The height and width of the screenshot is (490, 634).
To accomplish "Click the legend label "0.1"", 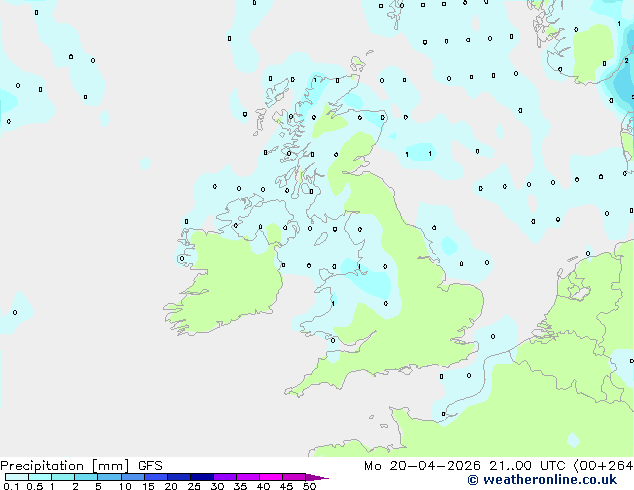I will coord(11,486).
